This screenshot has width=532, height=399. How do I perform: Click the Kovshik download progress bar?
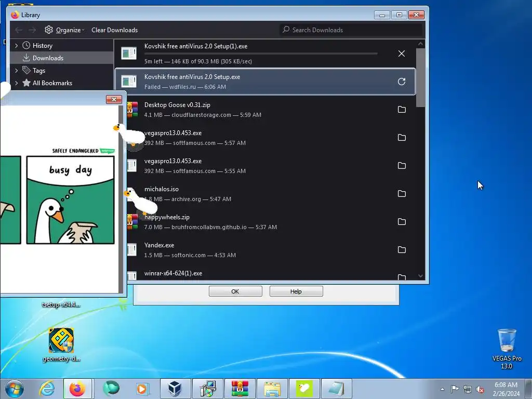261,54
